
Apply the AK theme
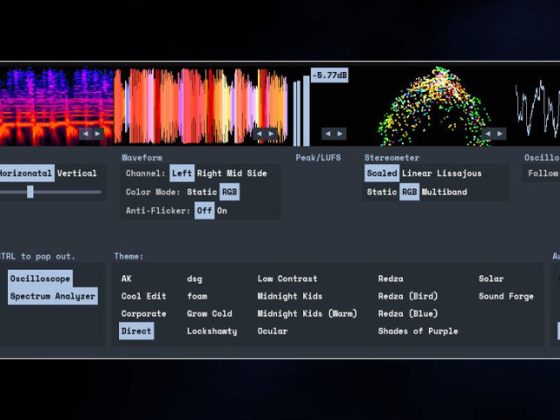click(x=126, y=279)
